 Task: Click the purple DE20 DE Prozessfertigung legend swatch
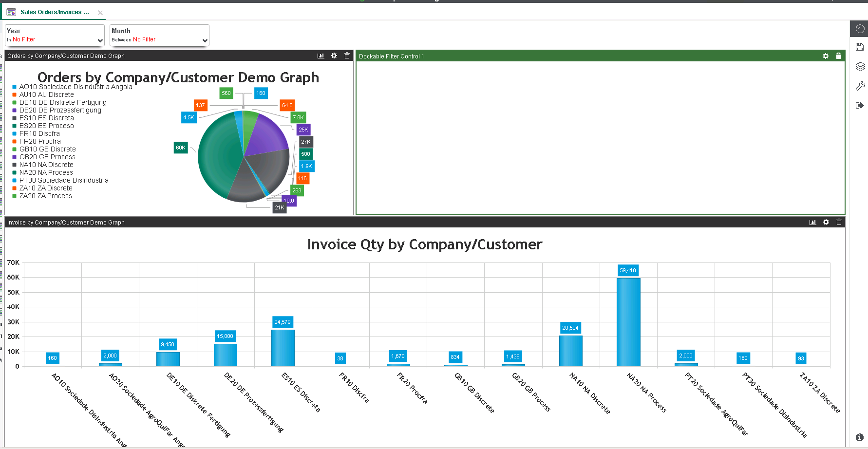coord(14,110)
